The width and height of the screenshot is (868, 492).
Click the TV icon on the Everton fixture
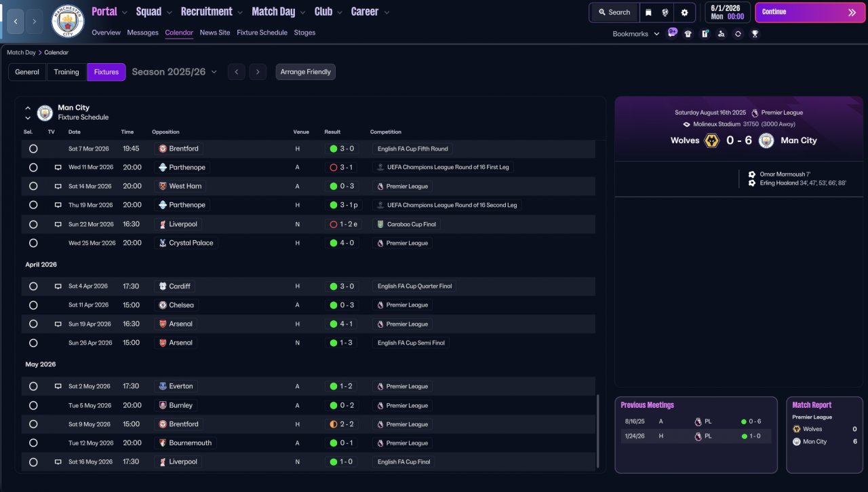tap(58, 386)
